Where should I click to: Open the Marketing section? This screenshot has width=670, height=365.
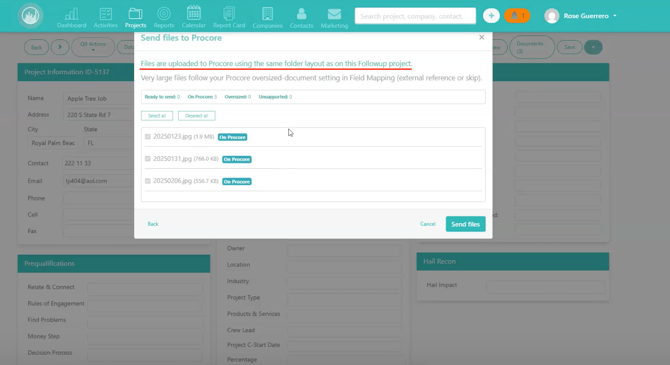click(334, 18)
